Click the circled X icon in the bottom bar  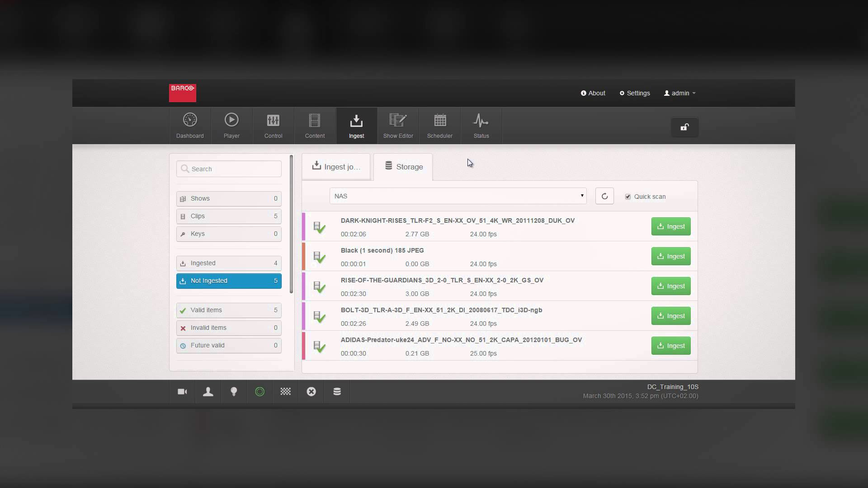(x=311, y=392)
